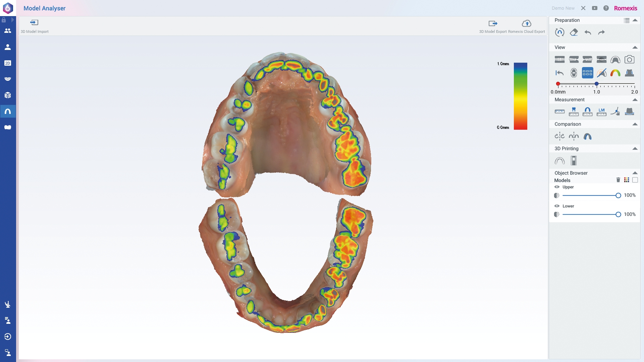Open the 2D imaging module in sidebar
Screen dimensions: 644x362
pos(8,63)
